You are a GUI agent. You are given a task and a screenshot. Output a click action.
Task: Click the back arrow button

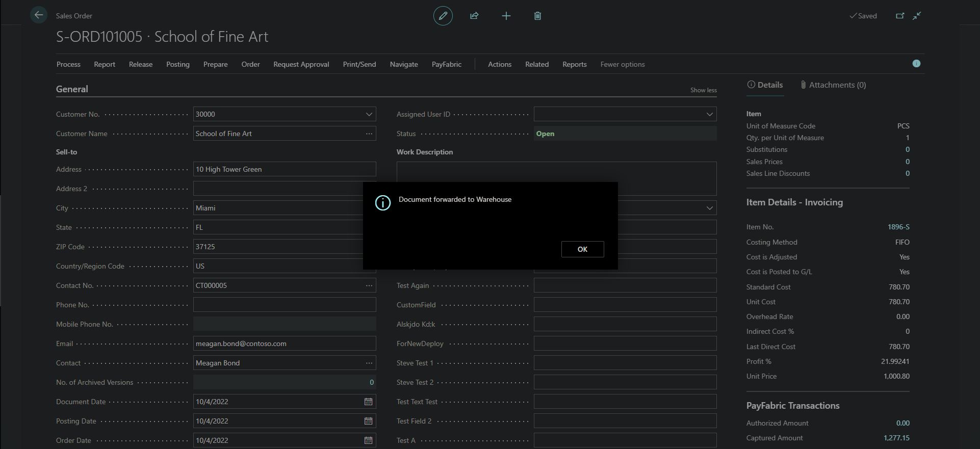click(x=38, y=15)
